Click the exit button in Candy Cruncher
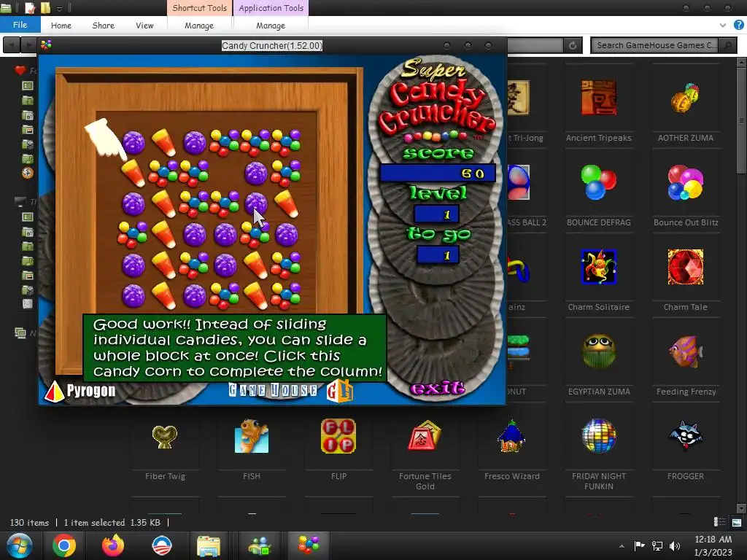747x560 pixels. [438, 388]
